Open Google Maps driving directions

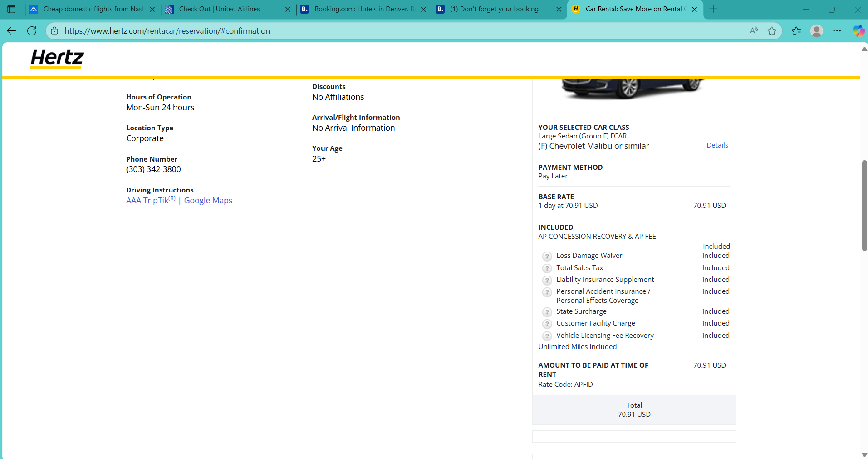[208, 201]
